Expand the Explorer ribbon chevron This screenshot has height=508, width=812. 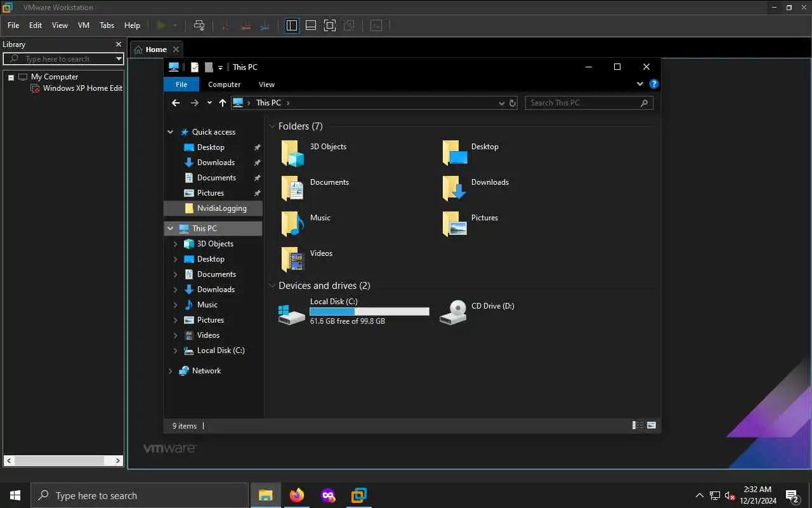pos(639,84)
